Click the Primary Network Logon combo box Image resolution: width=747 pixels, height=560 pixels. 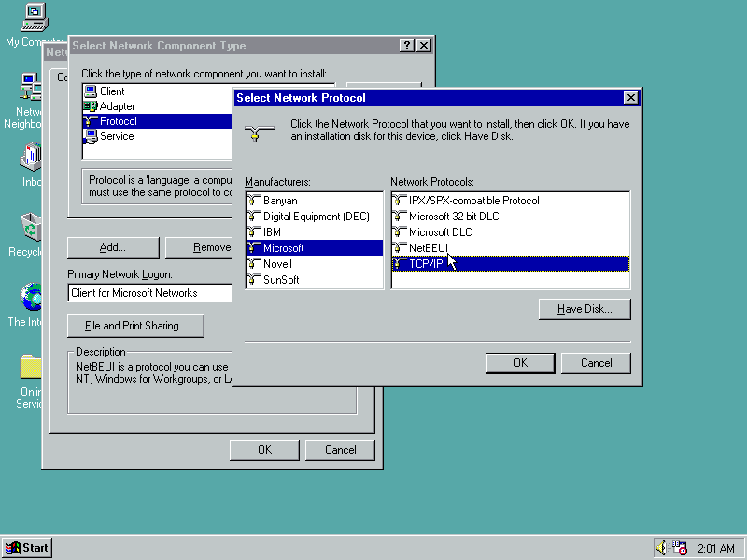click(149, 293)
